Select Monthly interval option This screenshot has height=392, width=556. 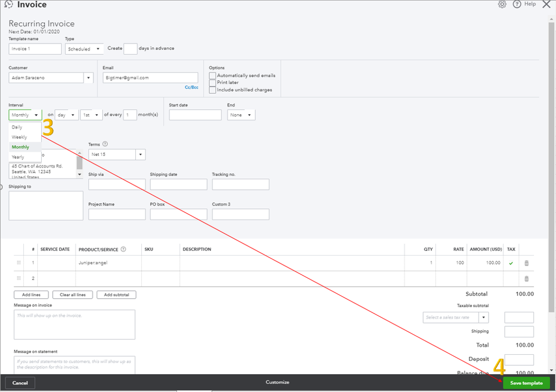[25, 147]
